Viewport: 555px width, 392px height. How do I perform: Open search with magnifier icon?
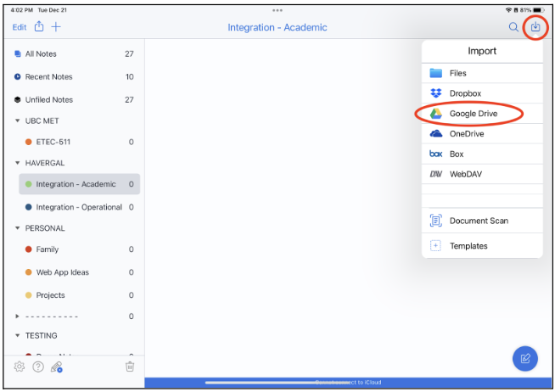[513, 27]
